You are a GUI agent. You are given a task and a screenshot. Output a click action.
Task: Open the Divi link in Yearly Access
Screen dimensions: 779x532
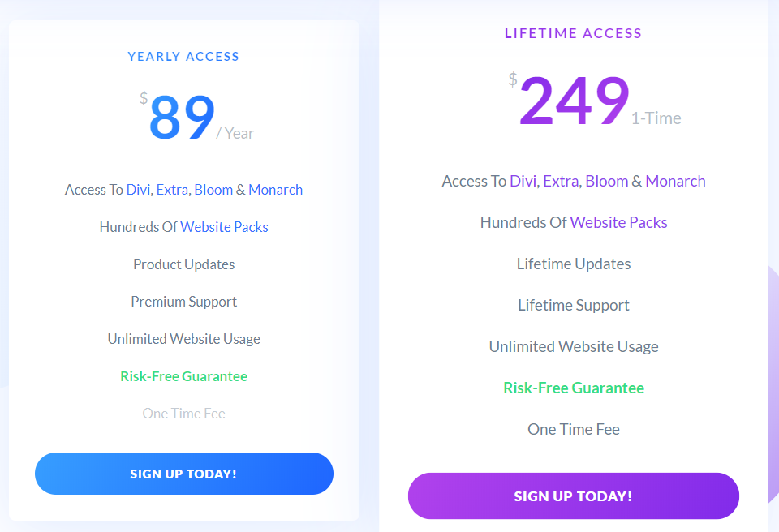[x=137, y=190]
